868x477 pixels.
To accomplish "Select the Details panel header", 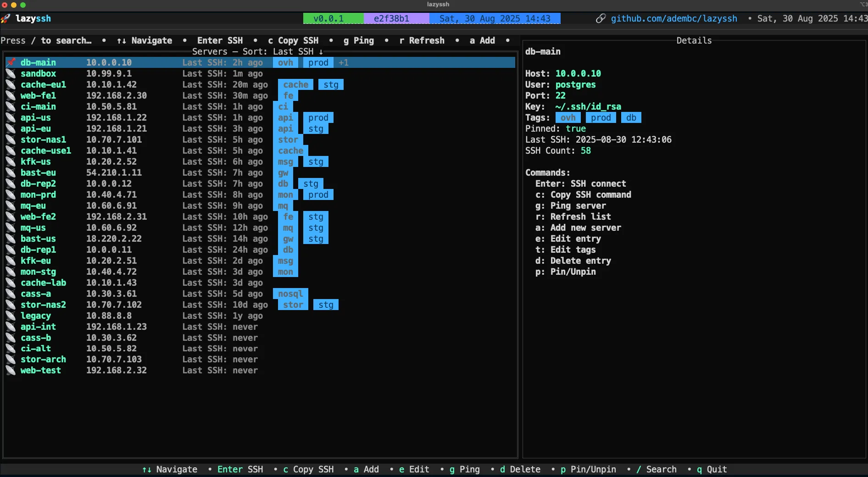I will tap(694, 40).
